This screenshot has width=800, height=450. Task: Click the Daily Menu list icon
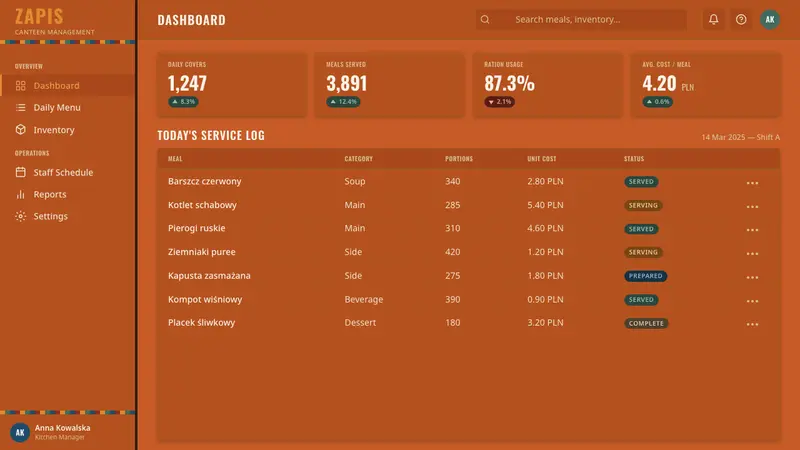[20, 108]
